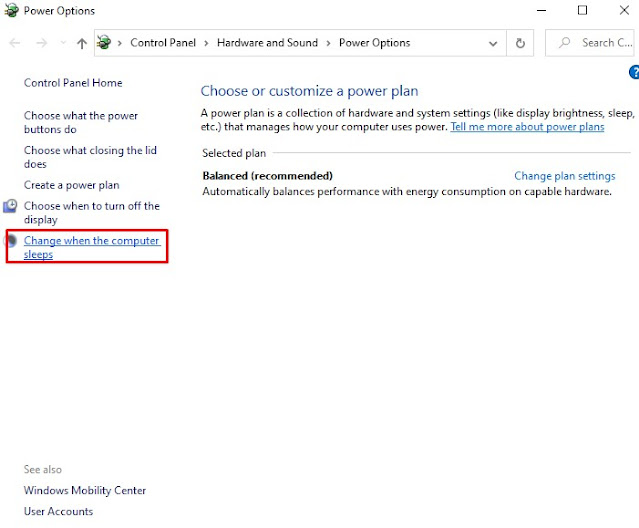Open User Accounts link
The image size is (639, 528).
(58, 511)
